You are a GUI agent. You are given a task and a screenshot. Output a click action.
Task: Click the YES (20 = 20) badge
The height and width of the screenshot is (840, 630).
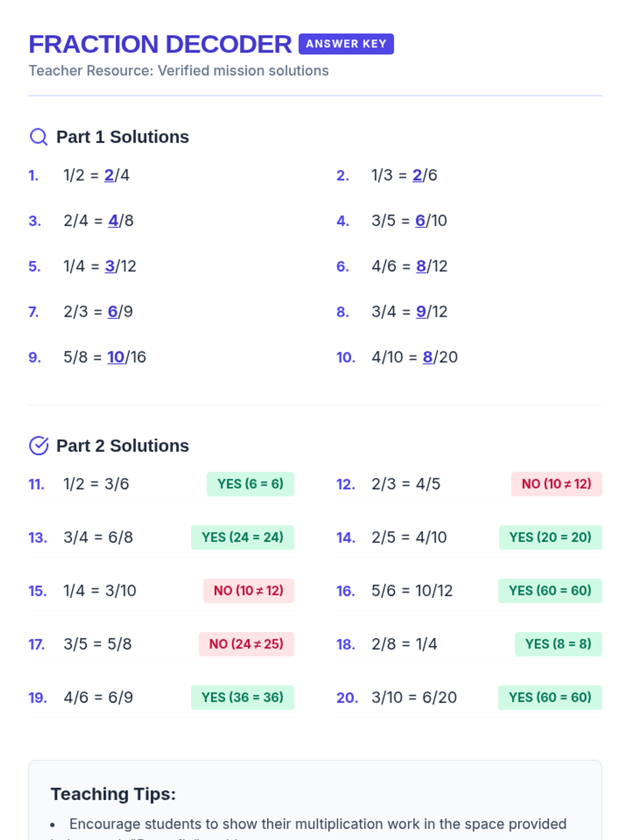550,538
